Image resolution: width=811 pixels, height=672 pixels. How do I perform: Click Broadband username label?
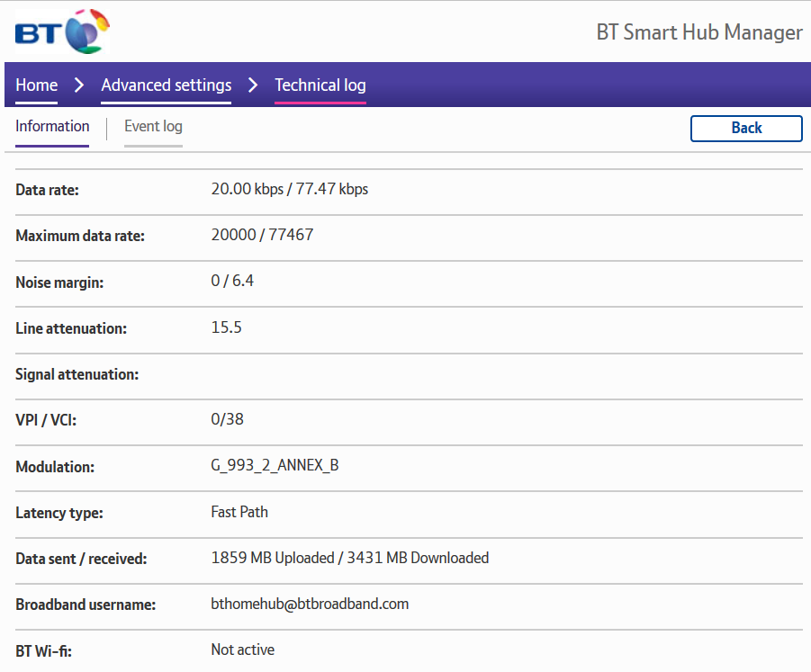86,605
